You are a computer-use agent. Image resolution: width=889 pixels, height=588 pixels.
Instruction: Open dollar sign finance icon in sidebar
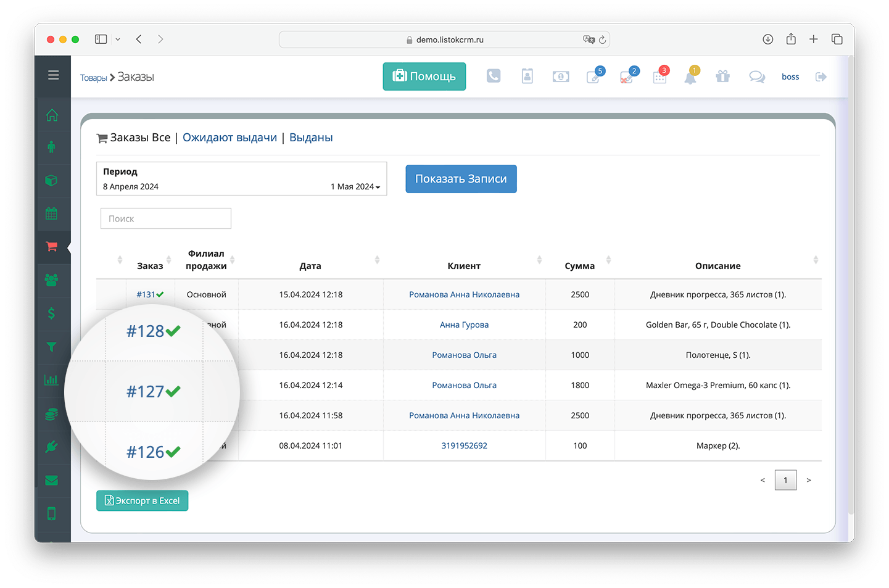(51, 313)
